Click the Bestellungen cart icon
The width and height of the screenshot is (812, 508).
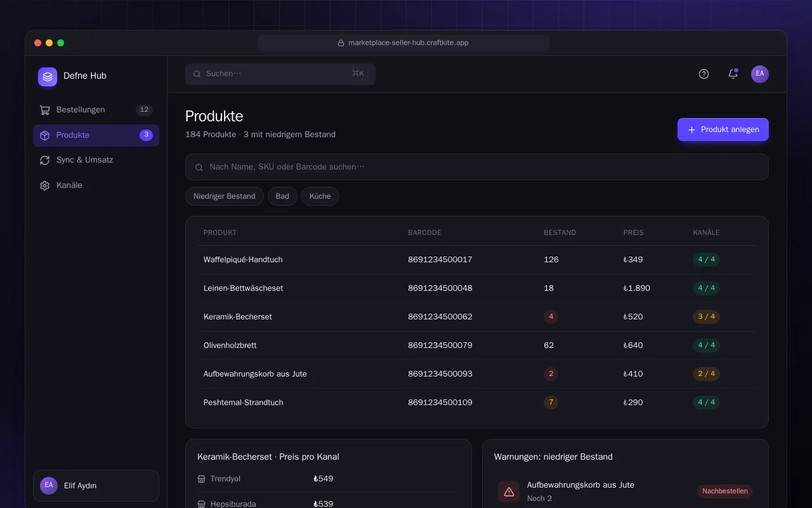pos(44,110)
